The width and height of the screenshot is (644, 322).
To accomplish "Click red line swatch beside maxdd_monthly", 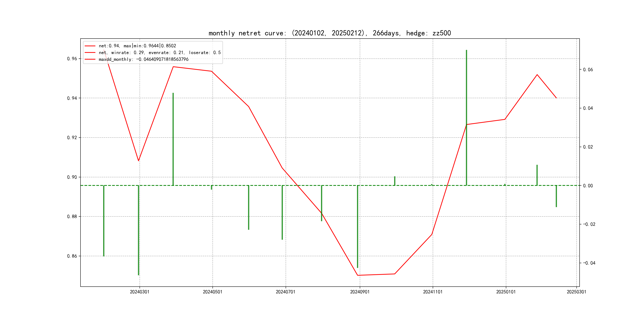I will click(x=90, y=59).
